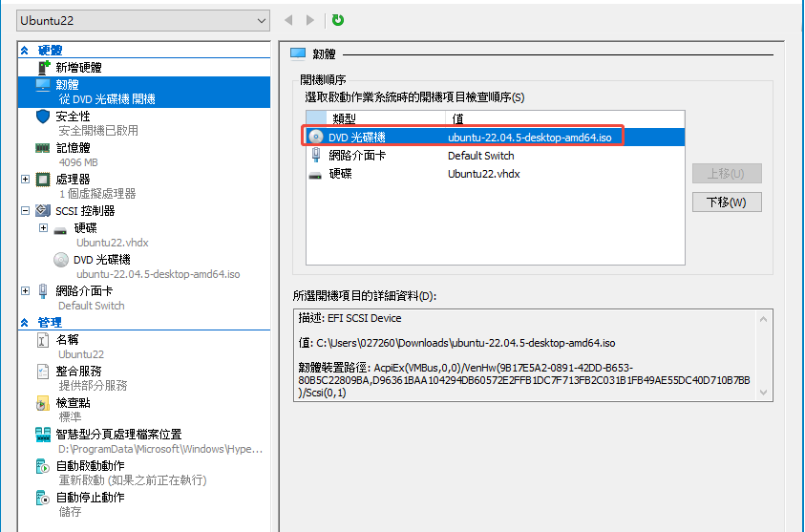Click the Ubuntu22.vhdx text under 硬碟 in the tree

pos(113,243)
